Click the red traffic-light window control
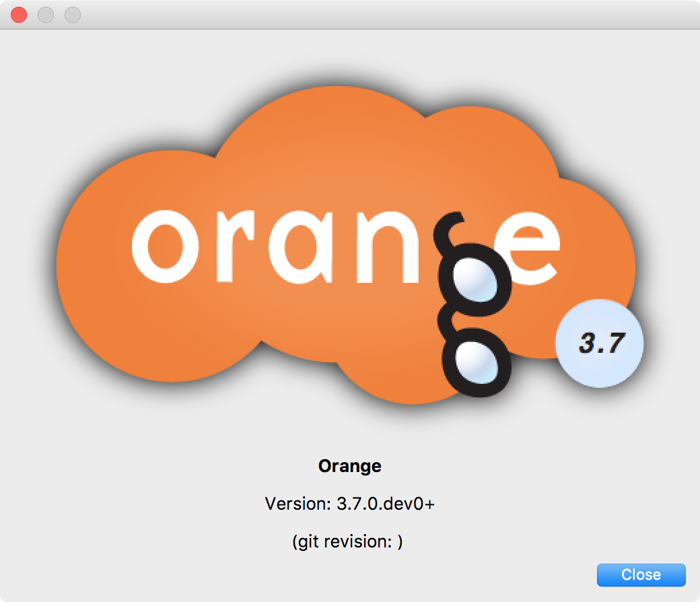Screen dimensions: 700x602 pyautogui.click(x=19, y=14)
